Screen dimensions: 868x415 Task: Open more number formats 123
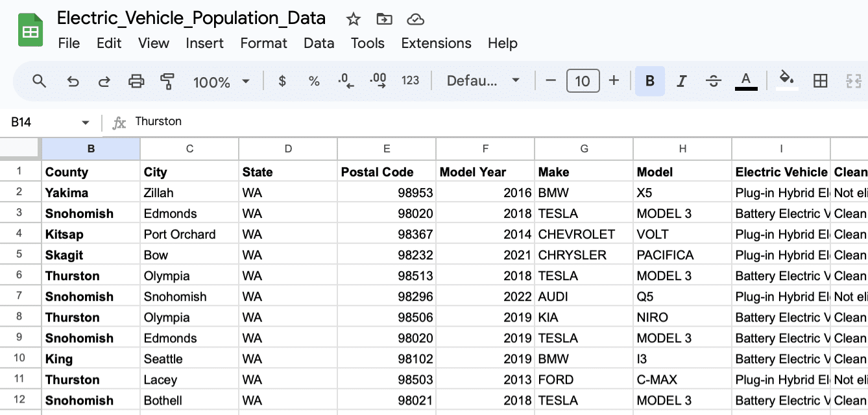click(x=410, y=81)
